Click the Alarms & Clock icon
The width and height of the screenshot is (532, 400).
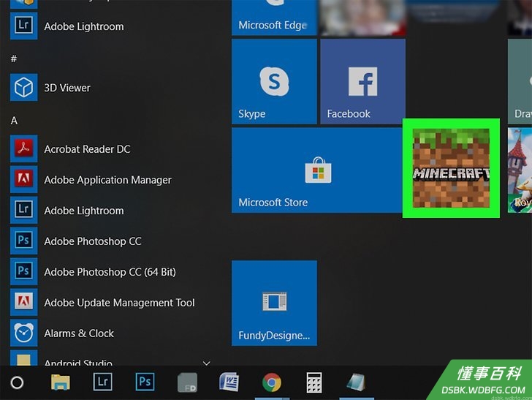click(23, 333)
